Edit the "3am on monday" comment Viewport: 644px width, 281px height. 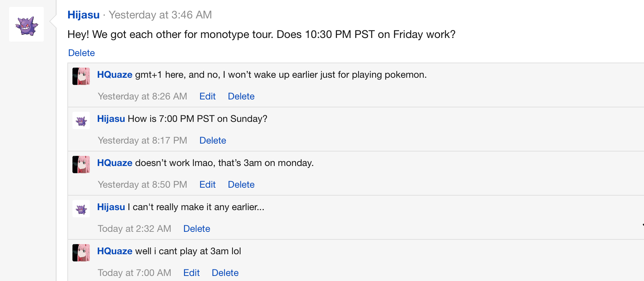pos(208,184)
